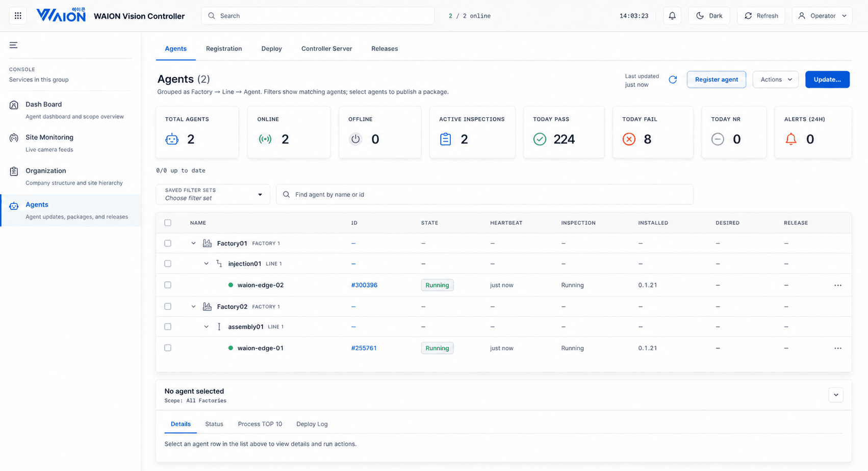
Task: Open the Controller Server tab
Action: (326, 48)
